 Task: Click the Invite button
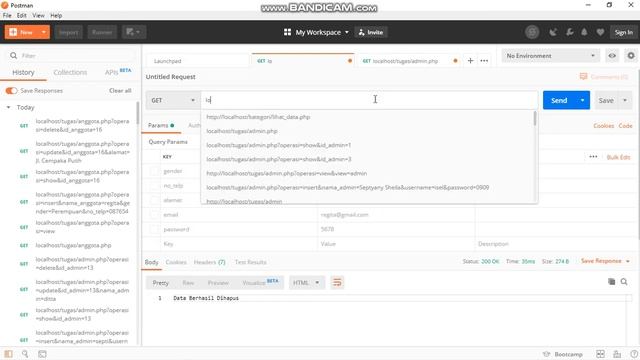pos(371,32)
